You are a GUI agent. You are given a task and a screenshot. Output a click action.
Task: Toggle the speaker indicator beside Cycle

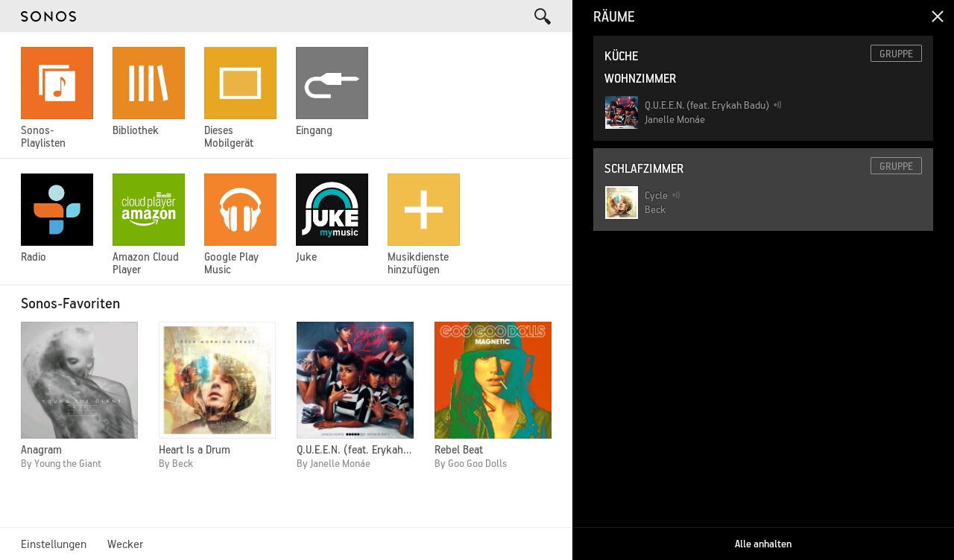tap(676, 195)
